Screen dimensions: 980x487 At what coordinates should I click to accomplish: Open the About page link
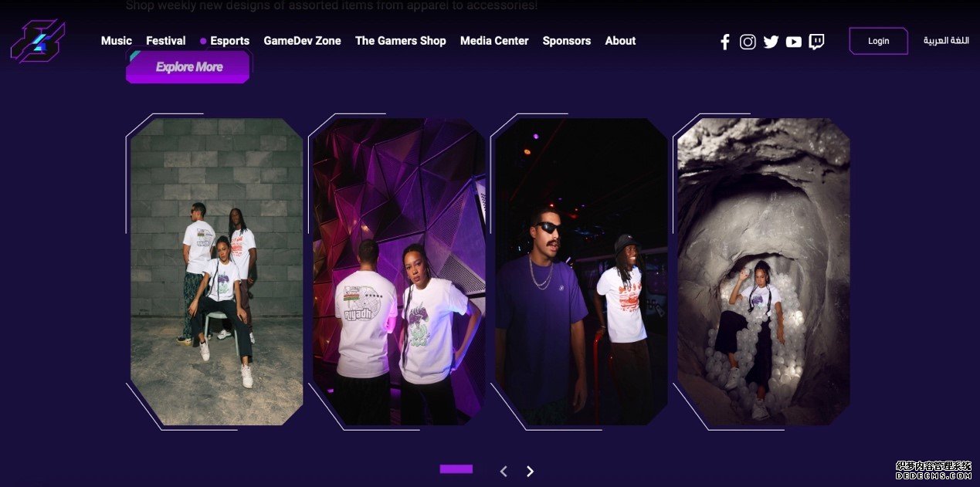click(620, 41)
